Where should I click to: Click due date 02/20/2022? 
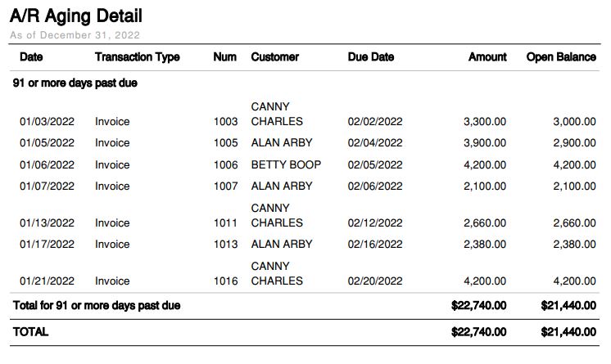375,281
